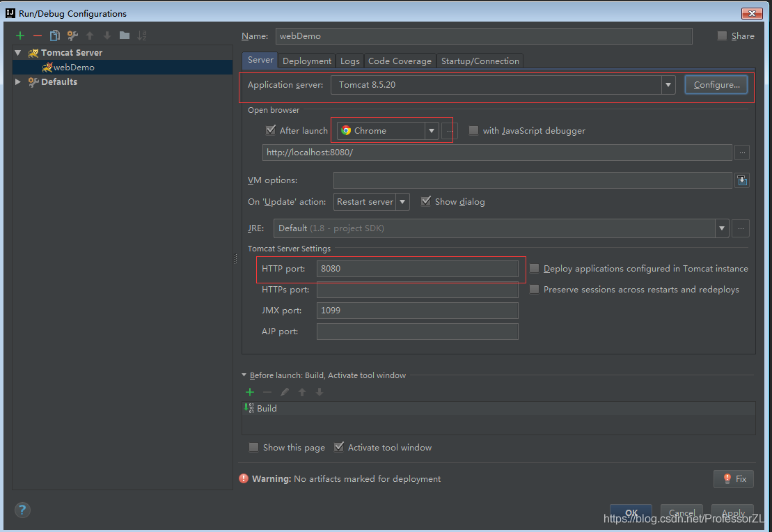Click the VM options input field
Viewport: 772px width, 532px height.
click(x=533, y=180)
